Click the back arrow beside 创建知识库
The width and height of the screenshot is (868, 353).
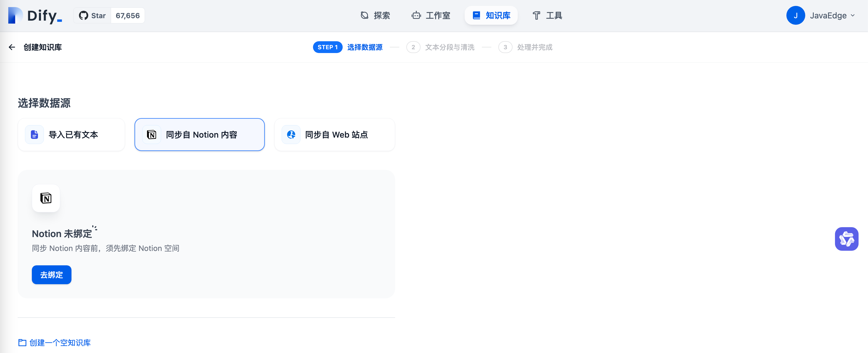[12, 47]
